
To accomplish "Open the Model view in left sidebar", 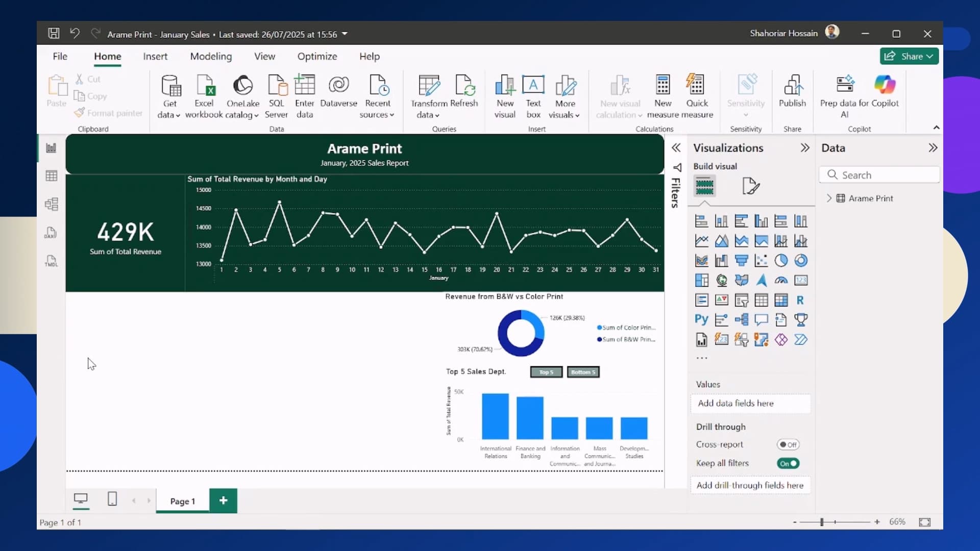I will click(x=51, y=204).
